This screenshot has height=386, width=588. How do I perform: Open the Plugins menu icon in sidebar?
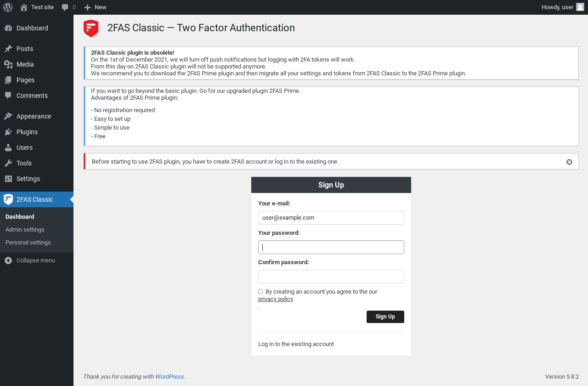pyautogui.click(x=8, y=132)
